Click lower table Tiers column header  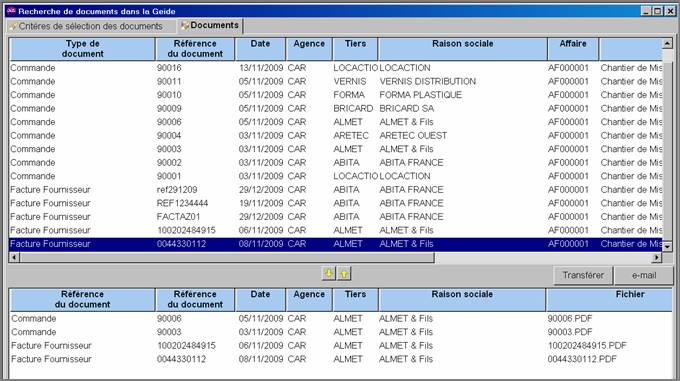pyautogui.click(x=355, y=299)
